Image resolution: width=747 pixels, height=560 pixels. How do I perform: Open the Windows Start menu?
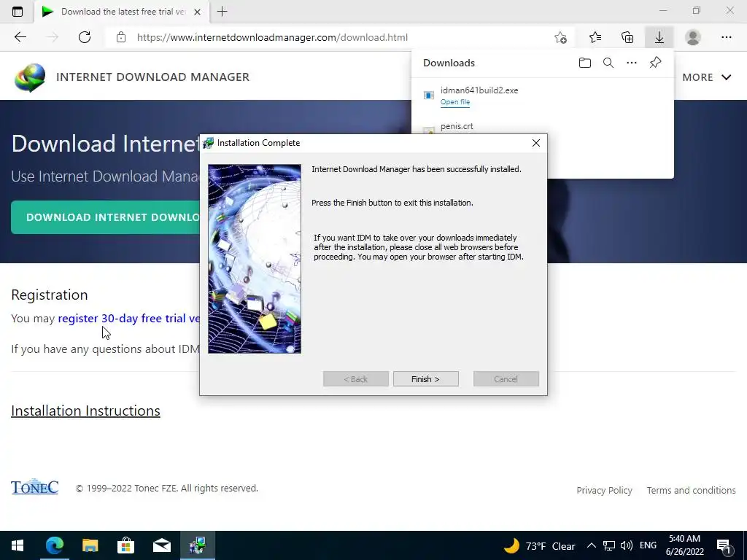pyautogui.click(x=18, y=545)
